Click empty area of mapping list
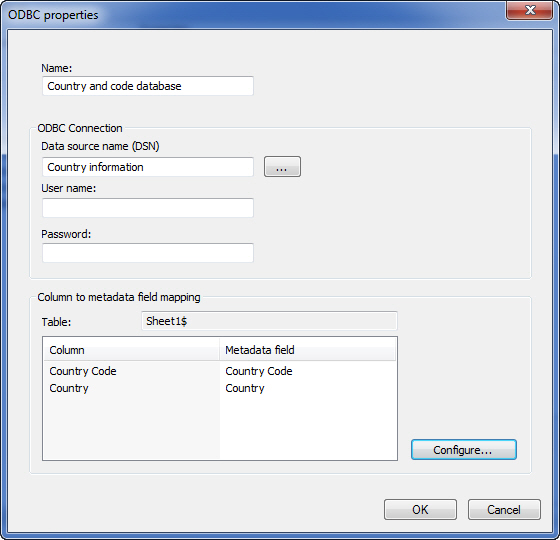The width and height of the screenshot is (560, 540). 220,429
